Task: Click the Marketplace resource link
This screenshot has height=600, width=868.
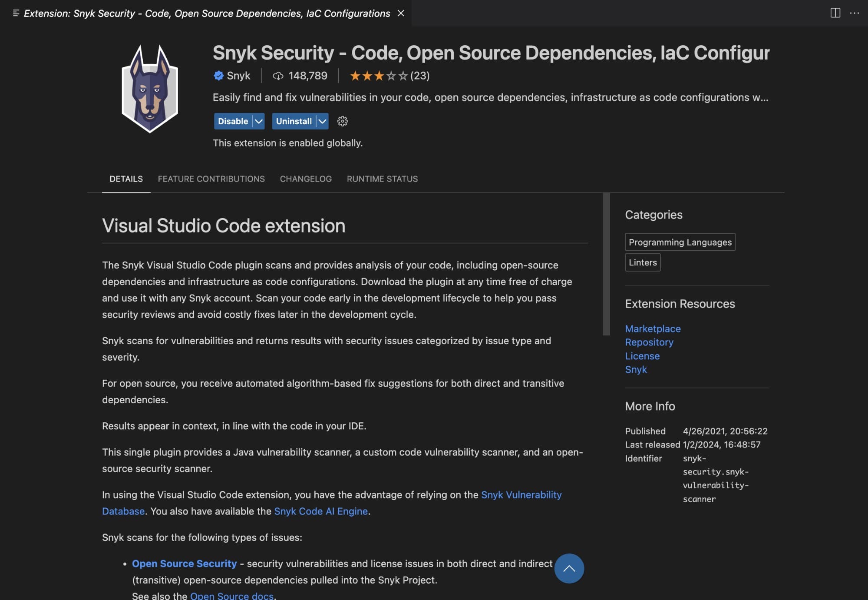Action: [653, 329]
